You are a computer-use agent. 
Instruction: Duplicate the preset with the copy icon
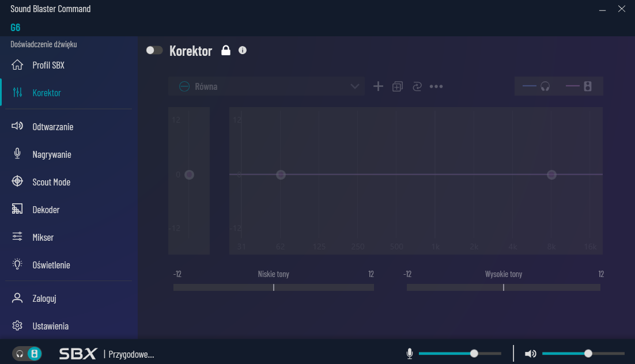coord(397,86)
